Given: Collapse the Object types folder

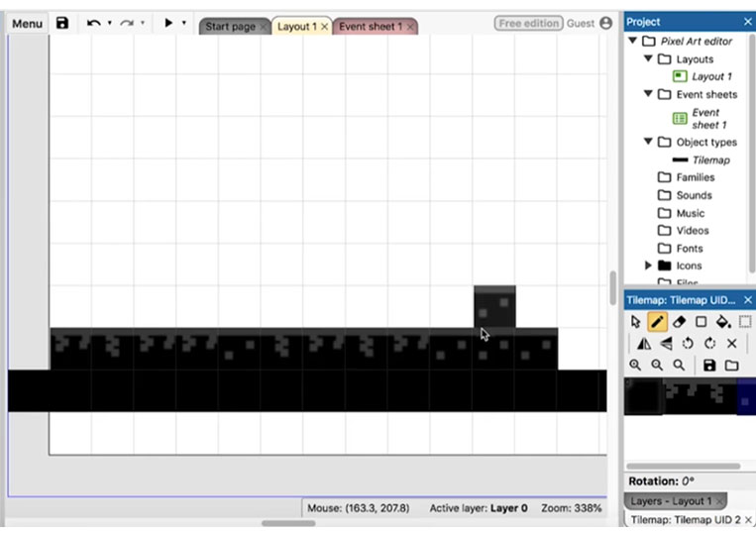Looking at the screenshot, I should coord(648,142).
